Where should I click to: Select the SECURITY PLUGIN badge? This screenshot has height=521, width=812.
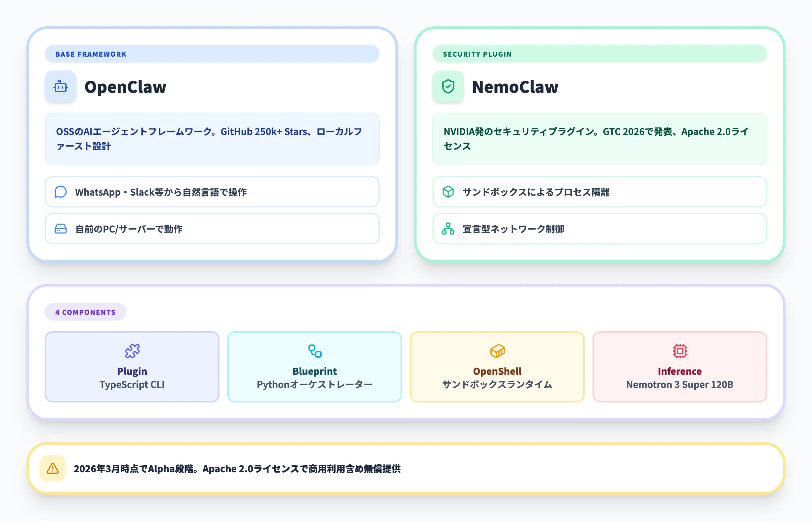(x=477, y=54)
